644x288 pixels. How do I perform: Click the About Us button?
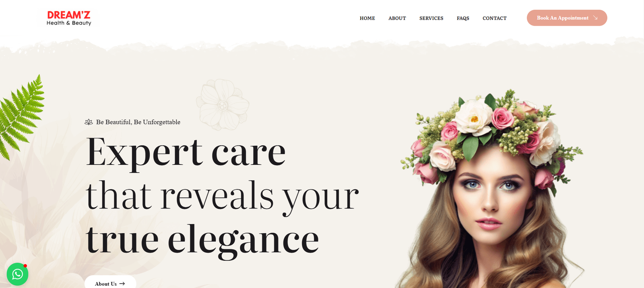[x=110, y=282]
